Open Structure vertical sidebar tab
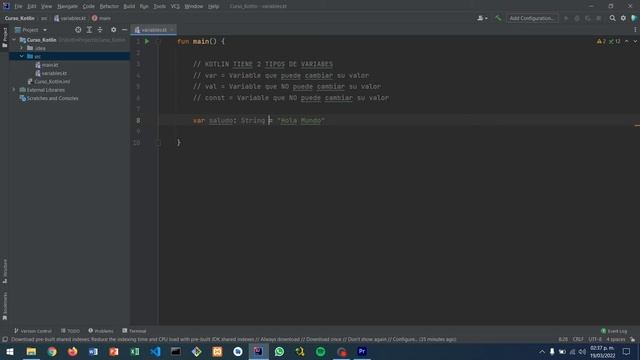 tap(5, 271)
